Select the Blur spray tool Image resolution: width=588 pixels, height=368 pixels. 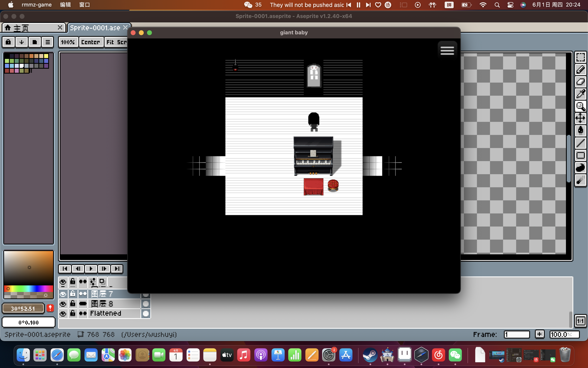(580, 180)
